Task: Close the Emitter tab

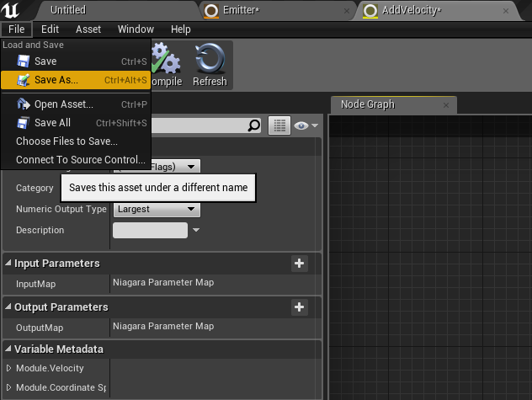Action: pos(347,11)
